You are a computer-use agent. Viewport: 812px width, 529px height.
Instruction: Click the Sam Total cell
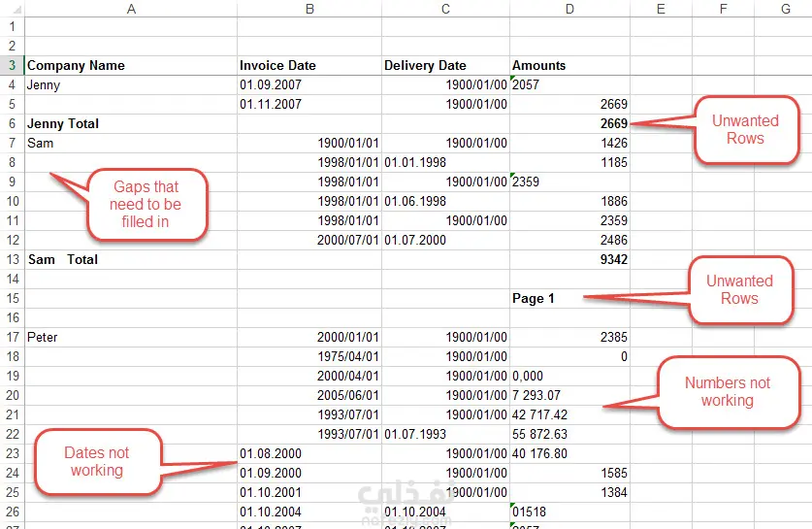(131, 259)
